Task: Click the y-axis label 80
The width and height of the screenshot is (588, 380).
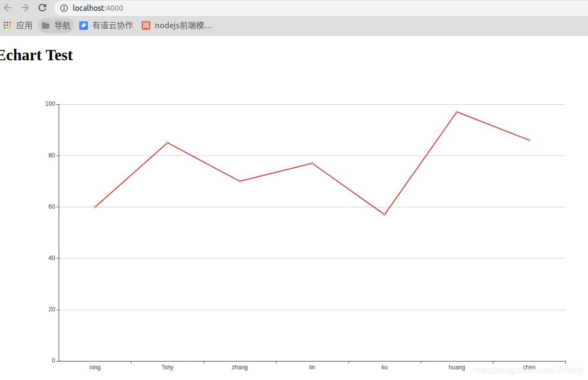Action: [x=52, y=155]
